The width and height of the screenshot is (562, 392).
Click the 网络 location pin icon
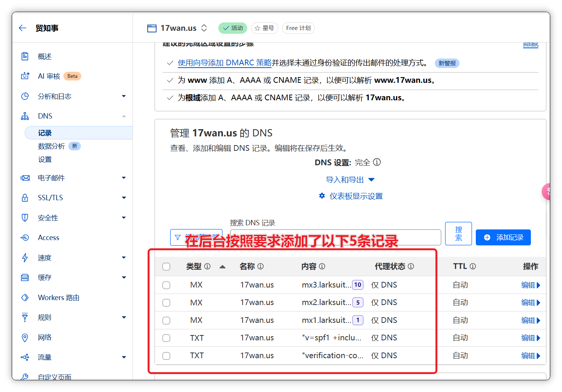(x=25, y=337)
